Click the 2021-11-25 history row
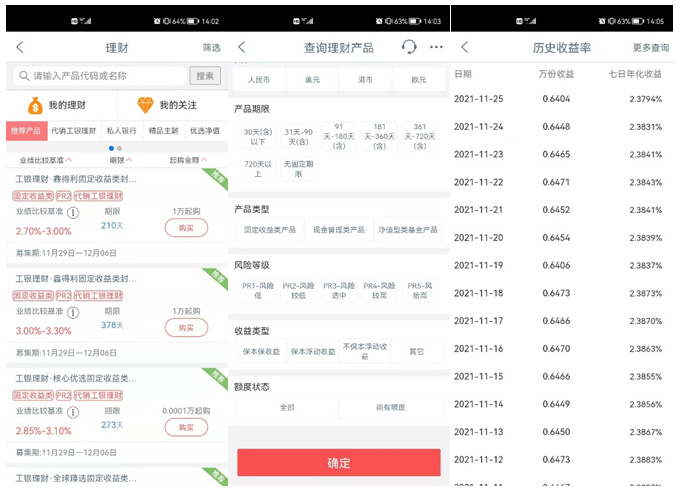The height and width of the screenshot is (498, 679). 562,99
